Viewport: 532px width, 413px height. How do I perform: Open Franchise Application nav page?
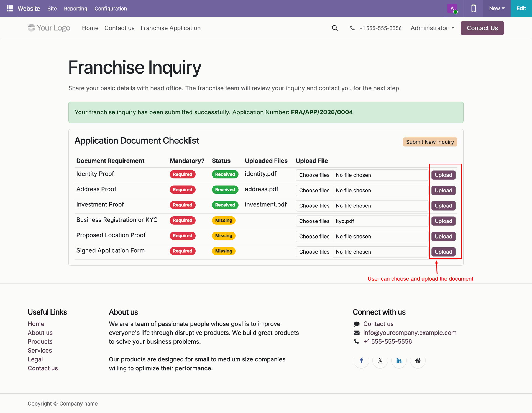170,28
